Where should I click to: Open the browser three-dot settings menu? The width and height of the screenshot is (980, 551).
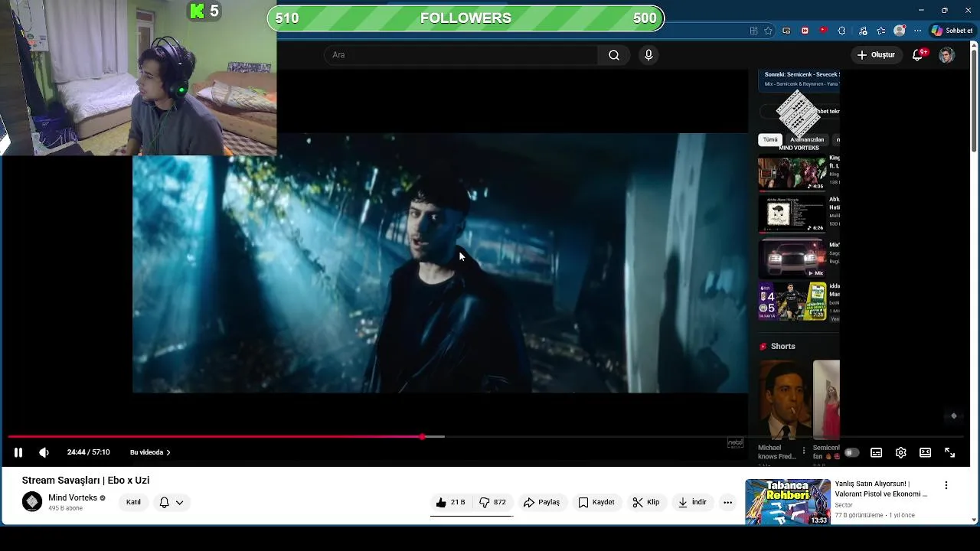(918, 31)
